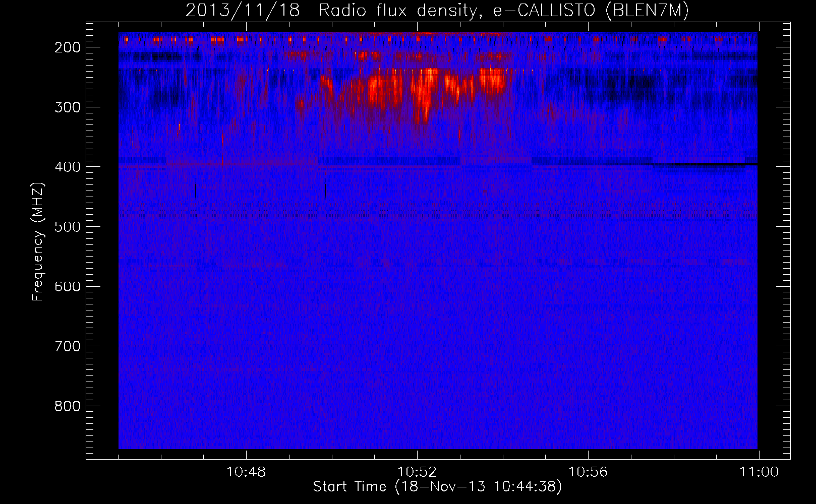Click the 300 frequency tick label
816x504 pixels.
point(68,107)
